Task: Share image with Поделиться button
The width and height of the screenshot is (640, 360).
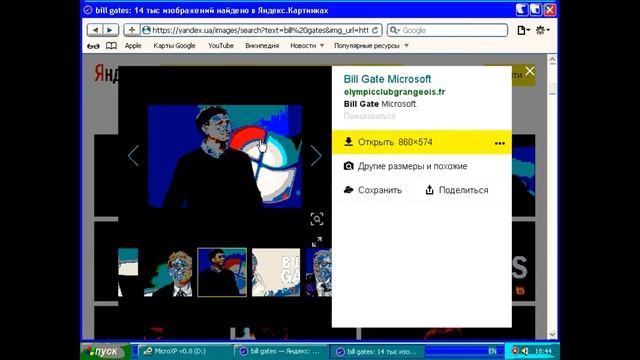Action: tap(457, 190)
